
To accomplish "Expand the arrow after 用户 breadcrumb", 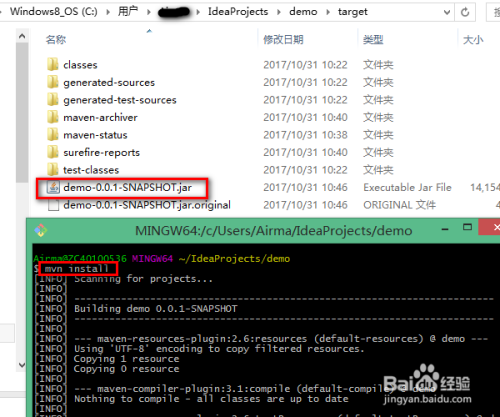I will point(149,12).
